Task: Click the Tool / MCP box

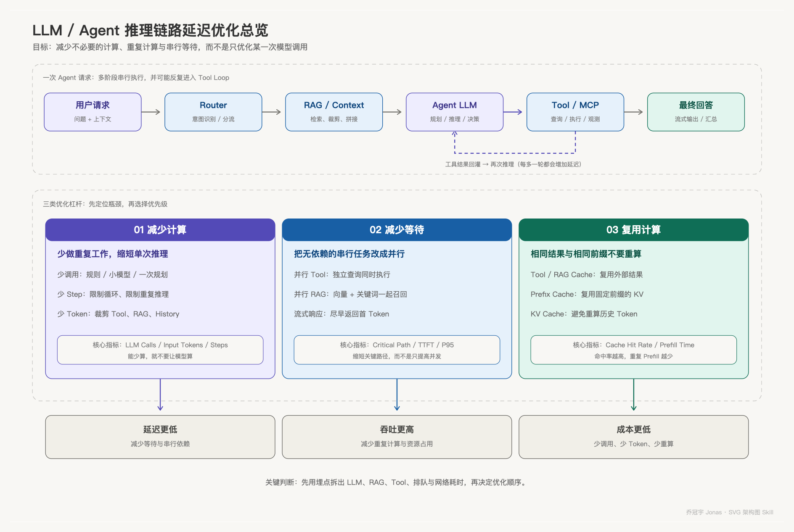Action: (575, 112)
